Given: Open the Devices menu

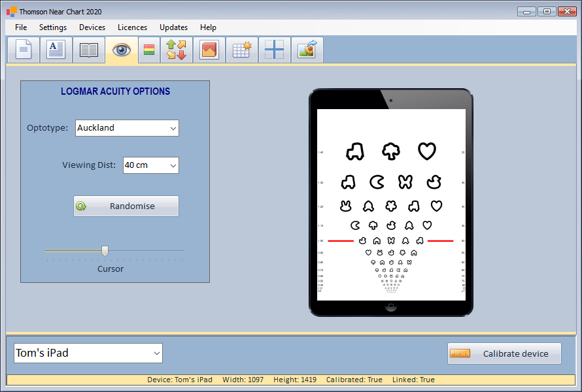Looking at the screenshot, I should [x=92, y=27].
